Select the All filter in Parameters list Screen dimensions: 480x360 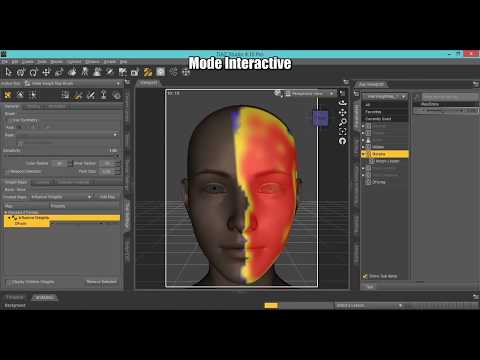click(385, 105)
